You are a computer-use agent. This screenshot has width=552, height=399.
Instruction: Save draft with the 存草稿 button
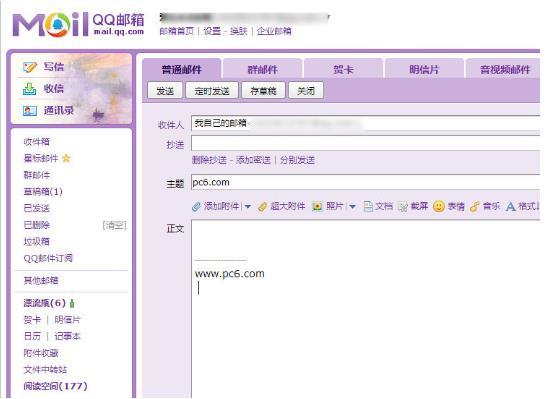263,91
